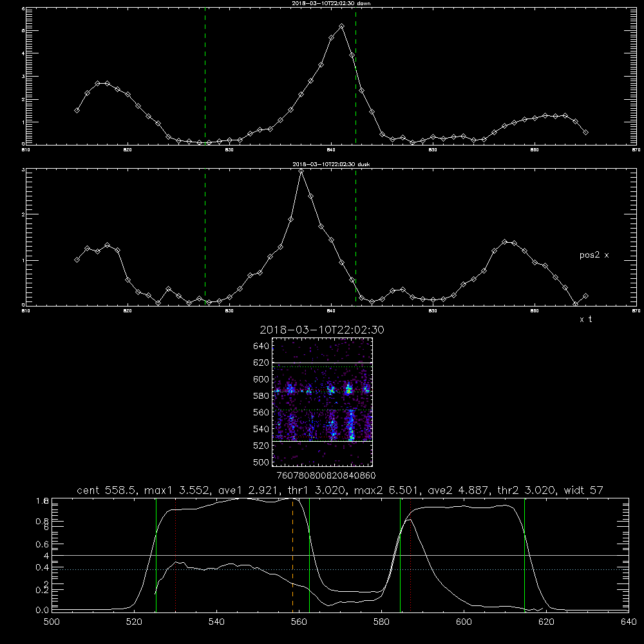Image resolution: width=644 pixels, height=644 pixels.
Task: Click the last (rightmost) diamond in dusk plot
Action: tap(585, 296)
